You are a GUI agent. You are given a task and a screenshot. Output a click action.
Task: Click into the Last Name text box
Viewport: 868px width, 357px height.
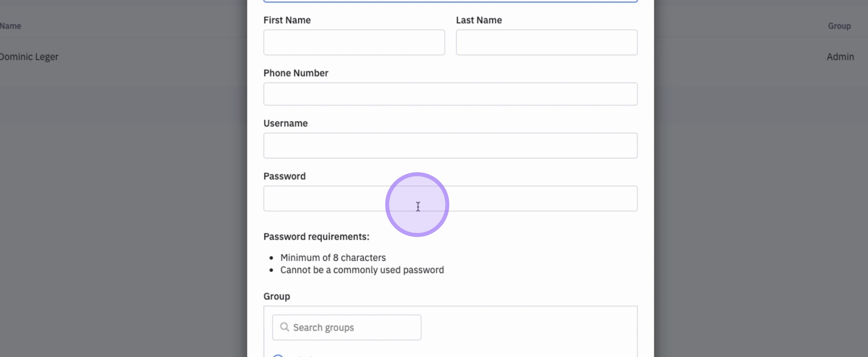(x=546, y=42)
